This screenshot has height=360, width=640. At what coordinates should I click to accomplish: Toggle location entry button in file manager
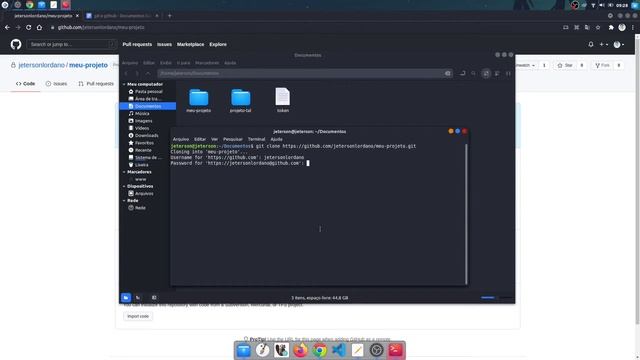[462, 73]
